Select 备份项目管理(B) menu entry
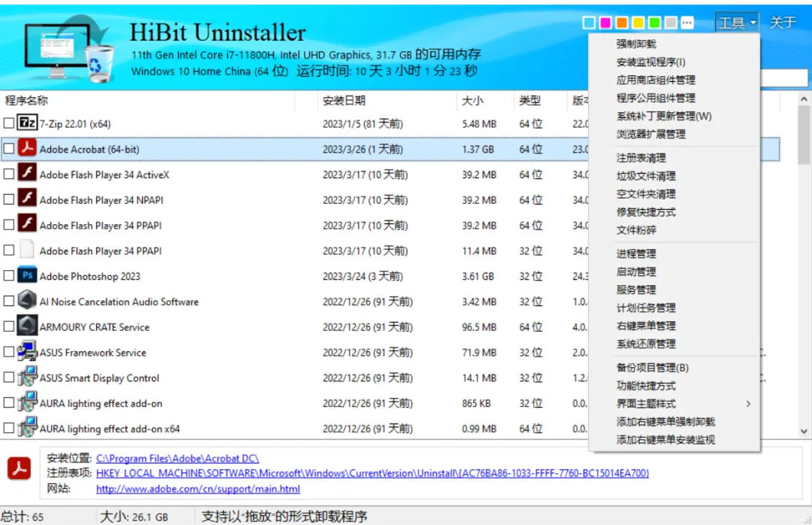Screen dimensions: 812x525 tap(674, 368)
